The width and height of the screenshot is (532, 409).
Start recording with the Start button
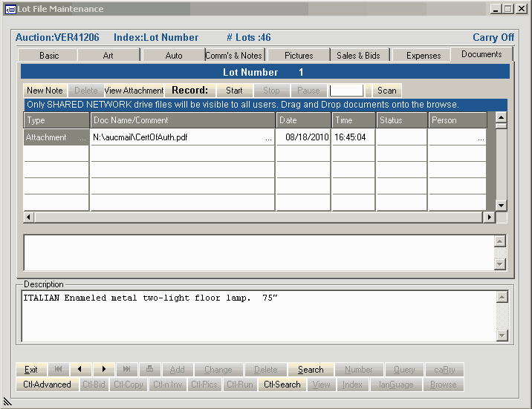tap(234, 91)
